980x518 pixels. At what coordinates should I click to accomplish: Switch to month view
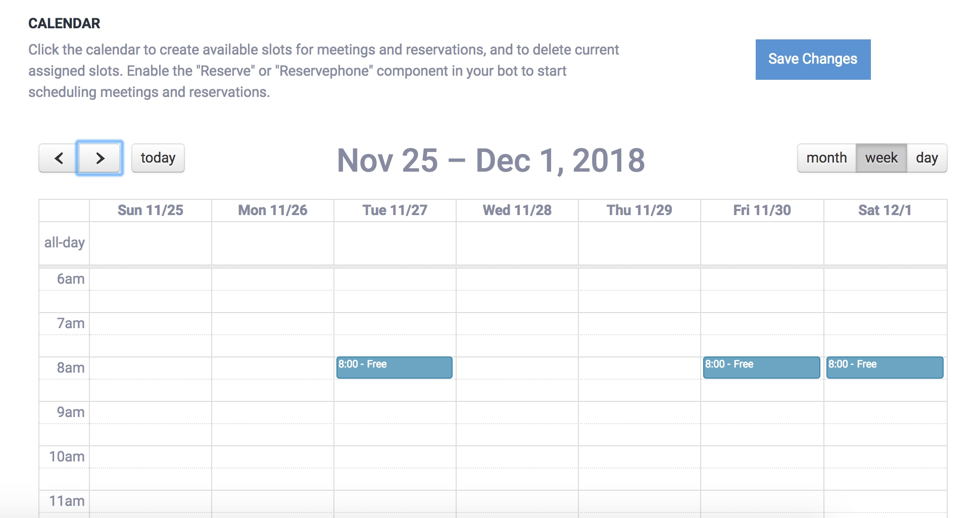coord(826,158)
